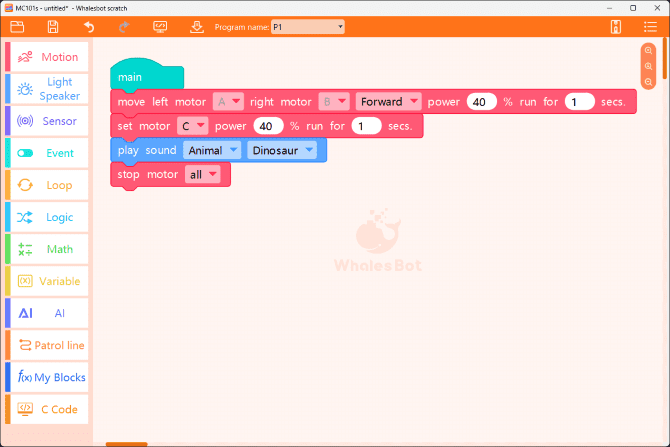
Task: Expand the right motor B dropdown
Action: [x=334, y=102]
